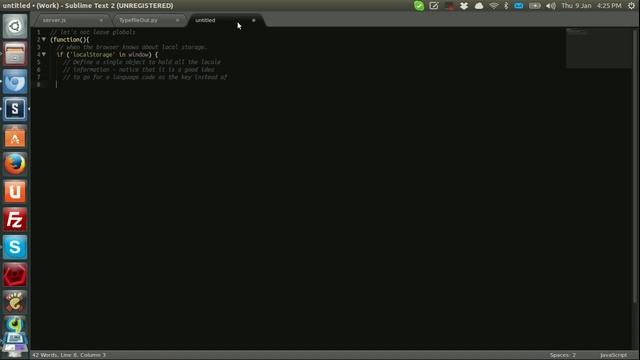The width and height of the screenshot is (640, 360).
Task: Launch Chromium browser from the dock
Action: pos(15,81)
